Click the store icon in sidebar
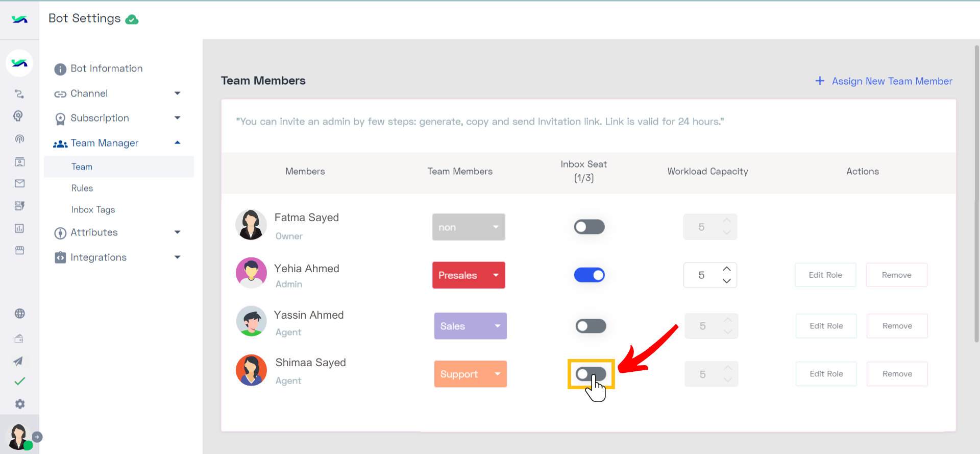 click(x=20, y=250)
